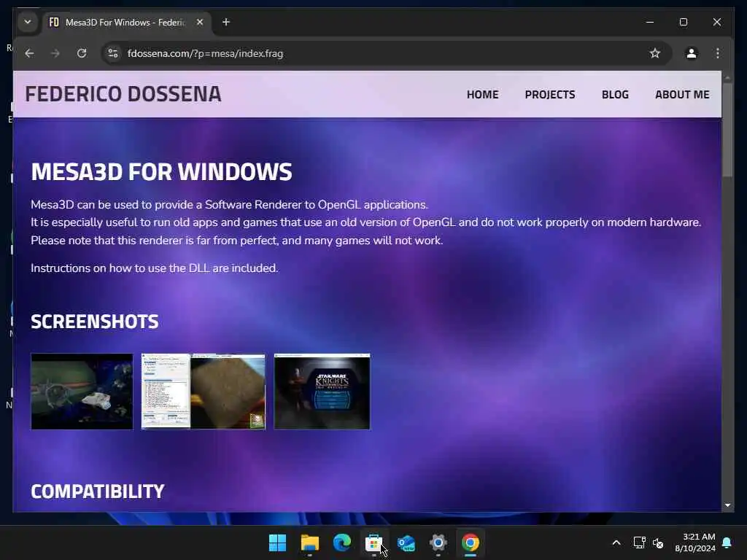
Task: Select the Mesa3D For Windows tab
Action: click(x=127, y=23)
